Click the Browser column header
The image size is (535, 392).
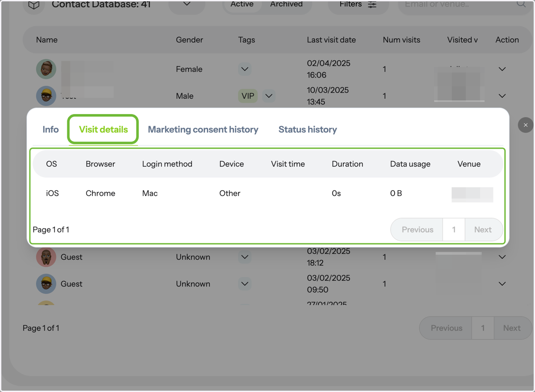[x=100, y=164]
